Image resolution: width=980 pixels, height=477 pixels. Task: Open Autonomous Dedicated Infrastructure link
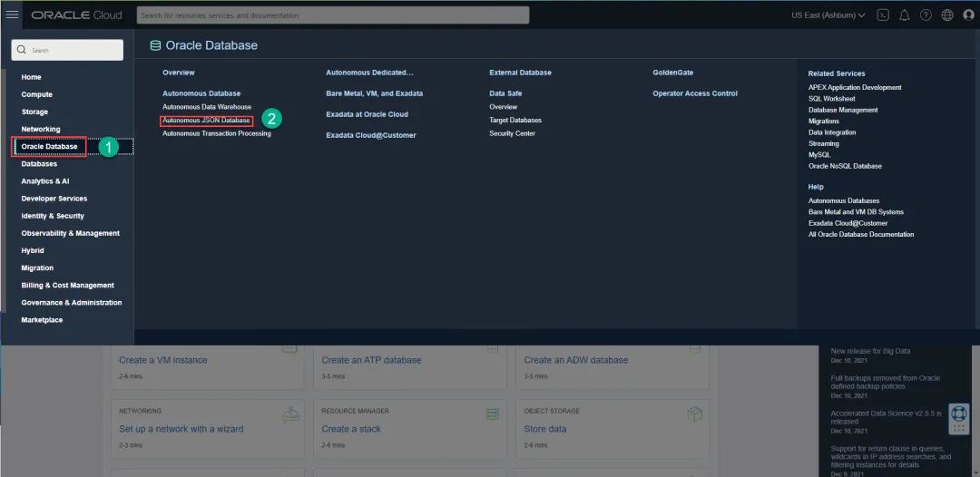coord(370,73)
